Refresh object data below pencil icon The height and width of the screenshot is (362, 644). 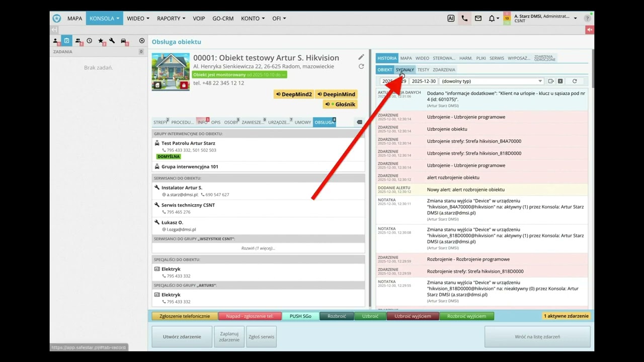[x=361, y=66]
